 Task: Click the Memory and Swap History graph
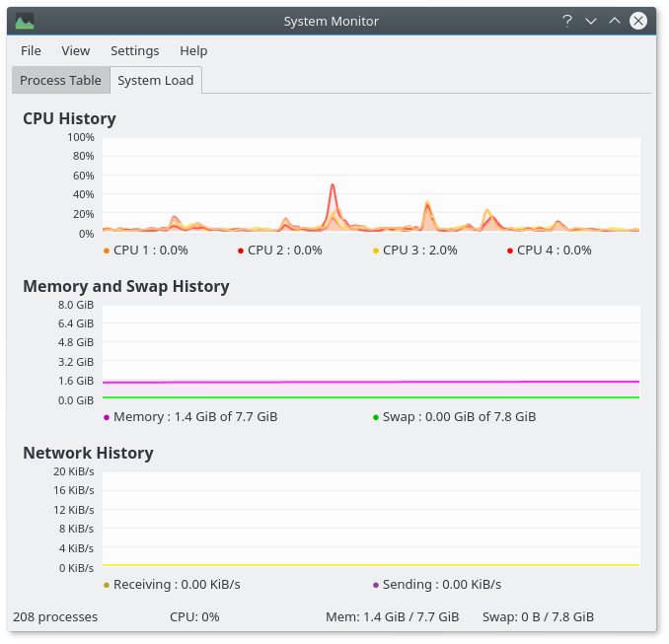coord(370,352)
